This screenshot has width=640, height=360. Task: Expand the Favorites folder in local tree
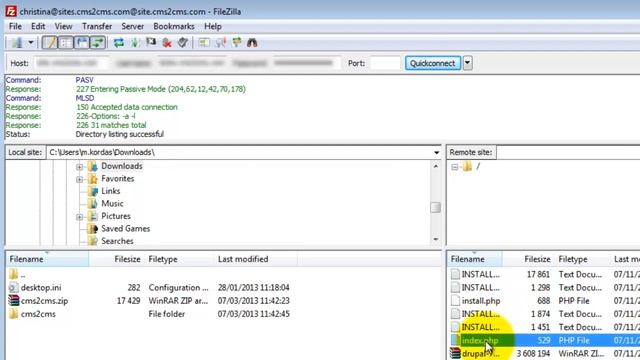coord(80,179)
